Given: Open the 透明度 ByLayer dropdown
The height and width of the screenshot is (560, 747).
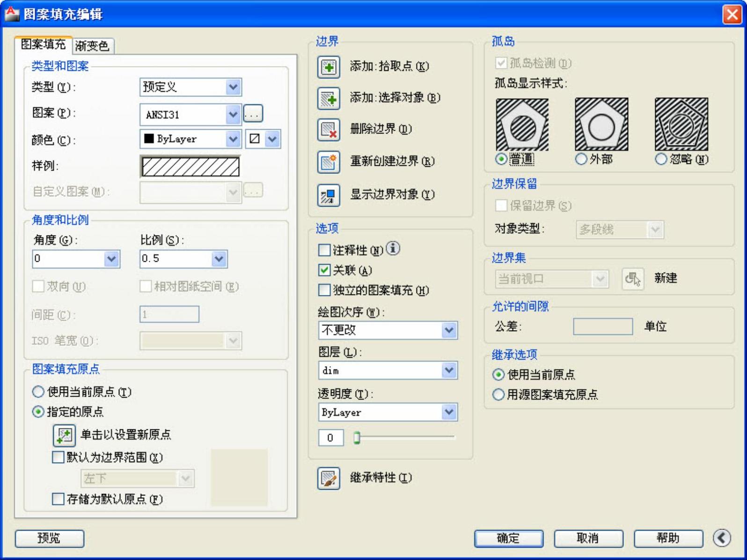Looking at the screenshot, I should coord(388,412).
